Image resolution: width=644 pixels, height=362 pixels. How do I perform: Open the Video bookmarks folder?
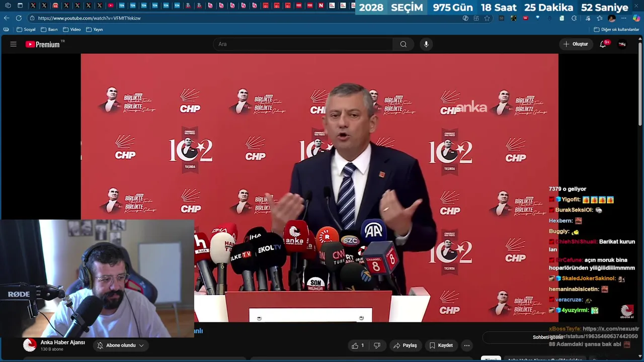click(x=71, y=30)
